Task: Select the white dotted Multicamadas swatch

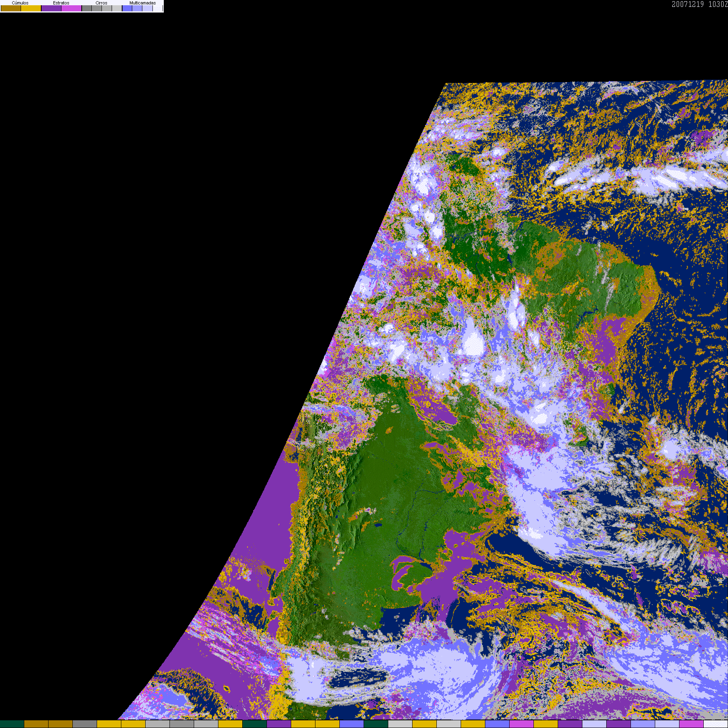Action: [158, 8]
